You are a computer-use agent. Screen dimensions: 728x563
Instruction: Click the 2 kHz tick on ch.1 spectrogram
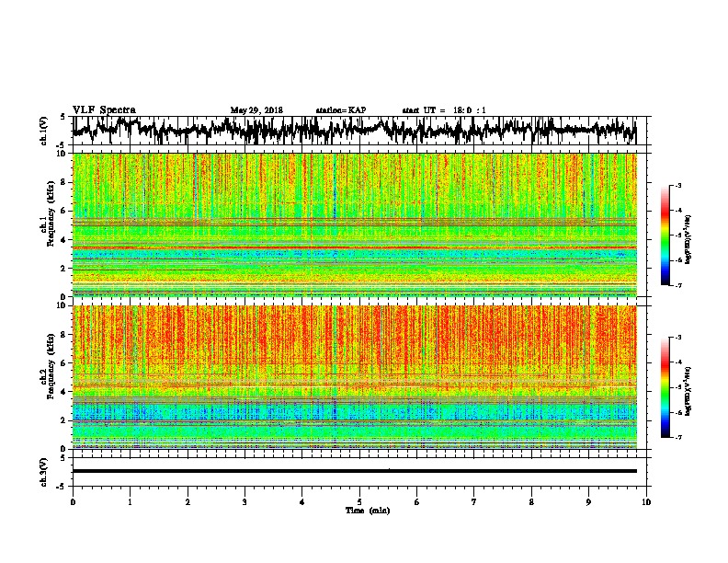[x=64, y=269]
